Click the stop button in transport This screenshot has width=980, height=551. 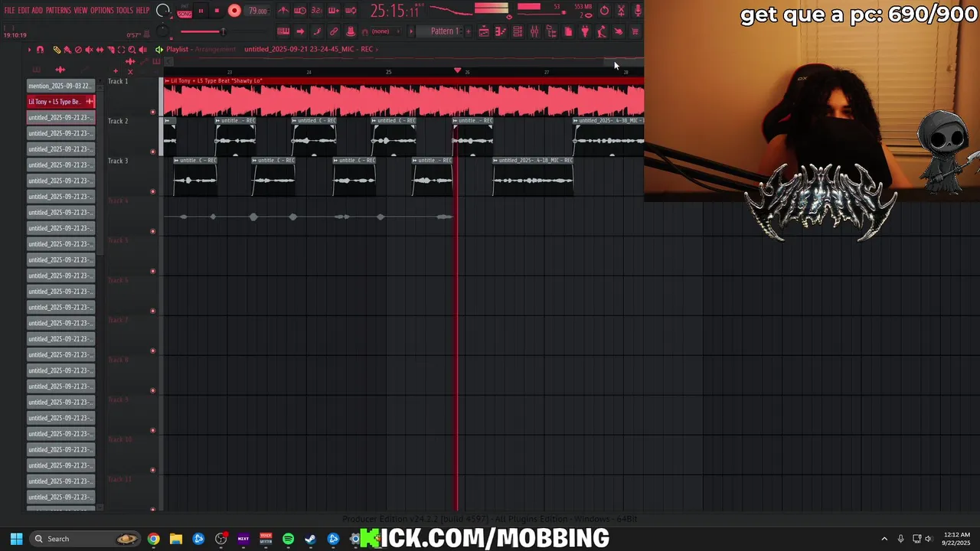(x=217, y=11)
